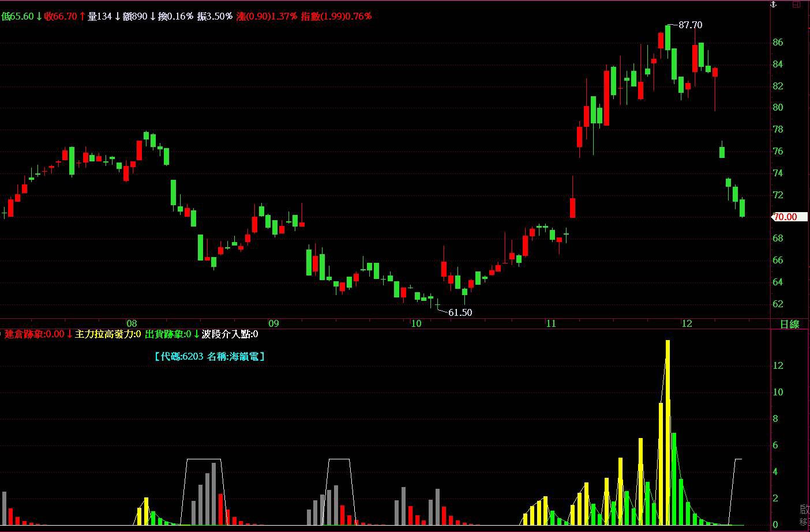Click the 漲(0.90)1.37% change readout
The image size is (810, 532).
coord(267,16)
